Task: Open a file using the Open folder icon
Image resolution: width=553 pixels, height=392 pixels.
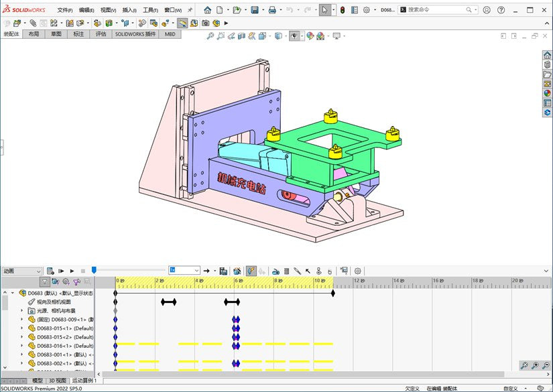Action: point(237,10)
